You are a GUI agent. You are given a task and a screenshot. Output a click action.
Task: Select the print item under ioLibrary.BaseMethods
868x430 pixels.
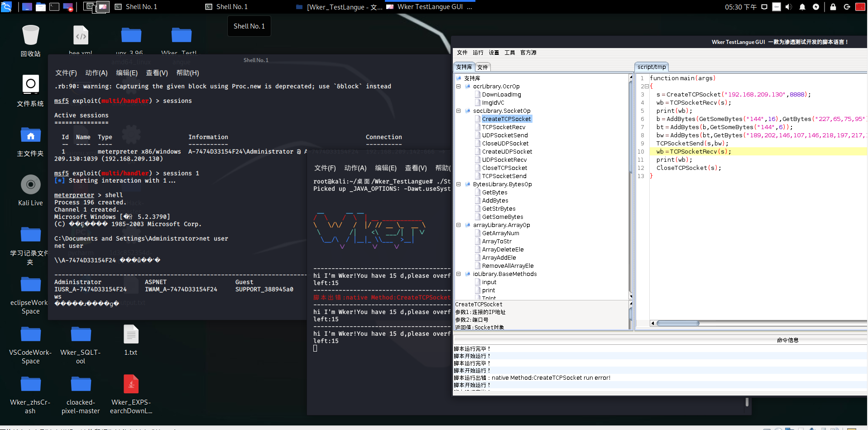(489, 290)
